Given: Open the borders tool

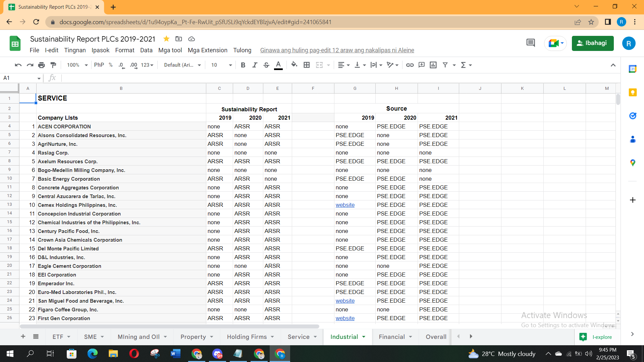Looking at the screenshot, I should pyautogui.click(x=307, y=65).
